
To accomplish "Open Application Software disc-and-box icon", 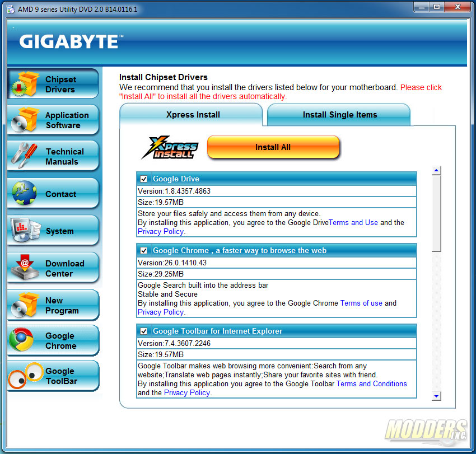I will (26, 120).
